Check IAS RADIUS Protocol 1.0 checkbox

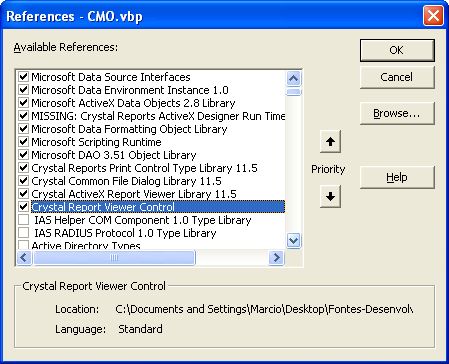(x=23, y=233)
